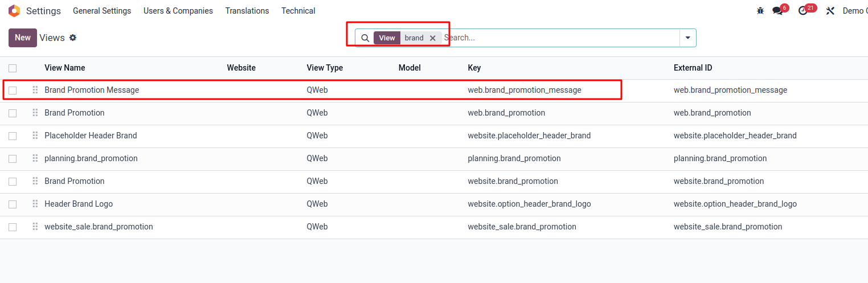868x283 pixels.
Task: Check the Brand Promotion Message row checkbox
Action: coord(13,90)
